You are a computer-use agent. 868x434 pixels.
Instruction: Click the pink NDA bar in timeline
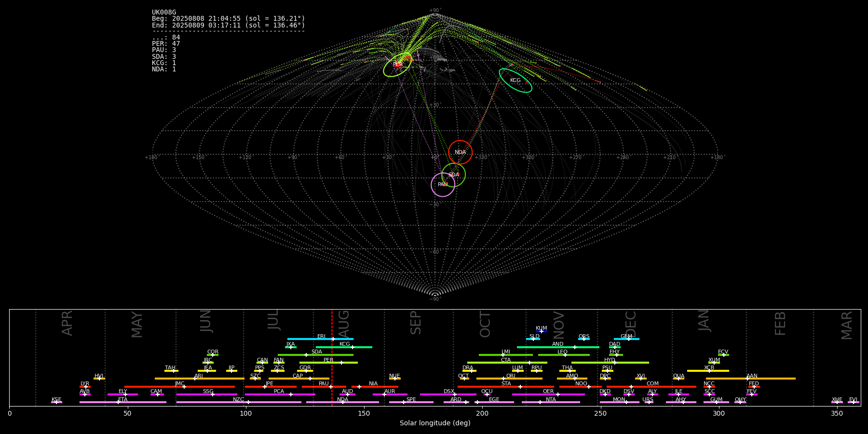point(343,402)
